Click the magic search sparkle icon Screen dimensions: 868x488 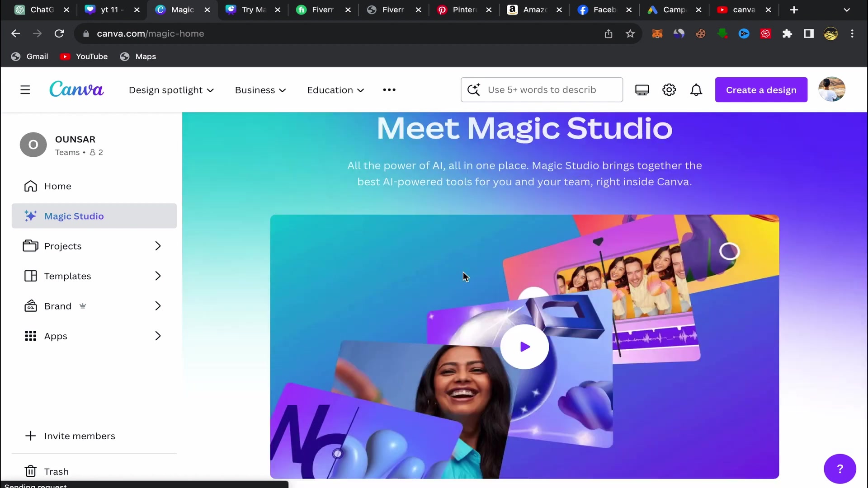[473, 90]
